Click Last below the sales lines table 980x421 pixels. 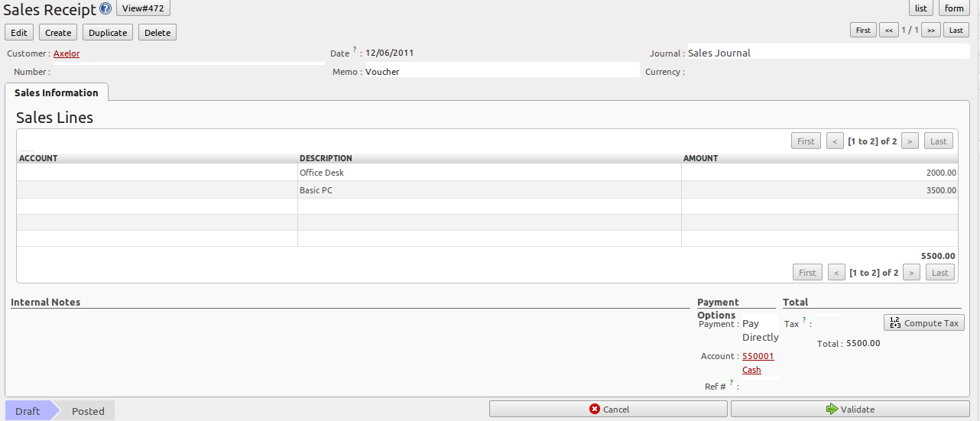tap(940, 273)
